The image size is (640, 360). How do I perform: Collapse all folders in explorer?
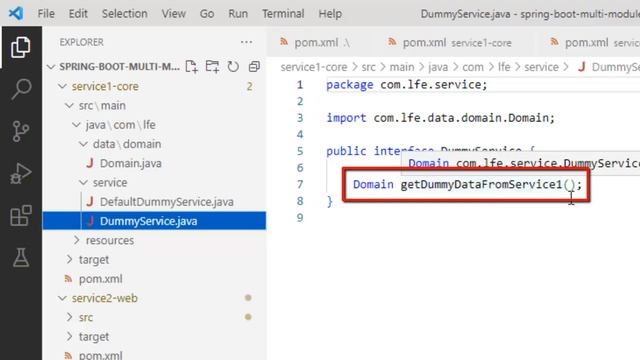[x=254, y=67]
